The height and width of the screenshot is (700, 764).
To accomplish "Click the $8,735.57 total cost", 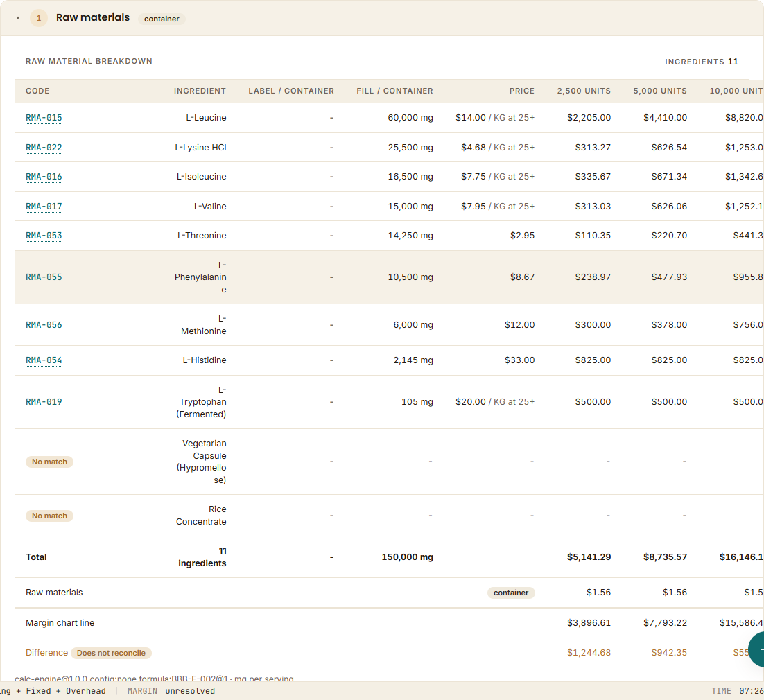I will 665,557.
